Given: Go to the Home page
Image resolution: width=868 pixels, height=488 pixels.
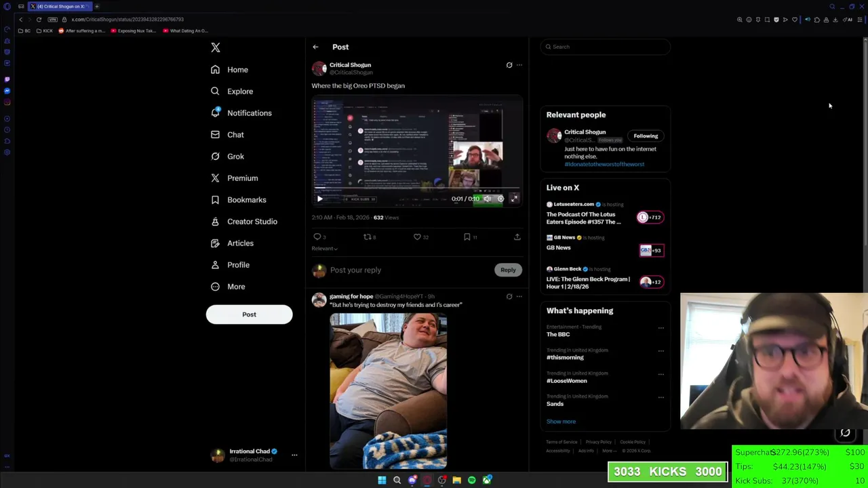Looking at the screenshot, I should (229, 70).
